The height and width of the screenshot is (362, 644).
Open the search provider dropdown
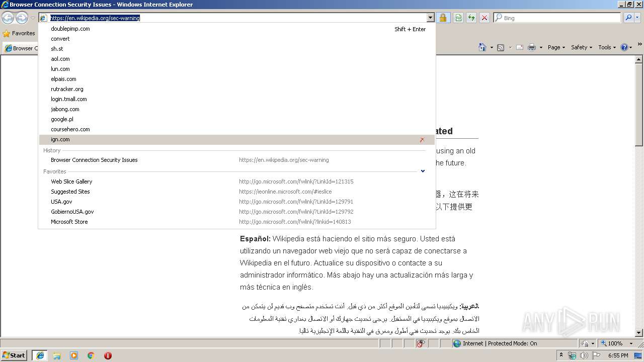(637, 18)
